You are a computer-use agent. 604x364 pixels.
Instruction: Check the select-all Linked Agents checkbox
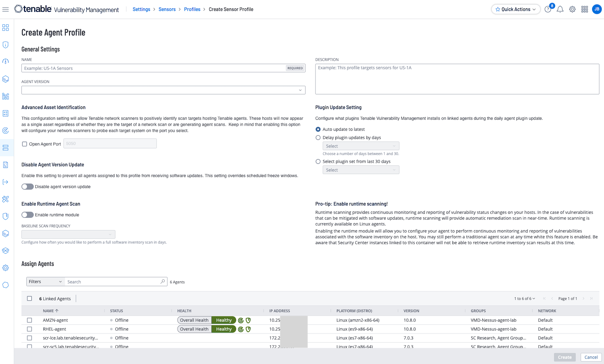tap(30, 299)
